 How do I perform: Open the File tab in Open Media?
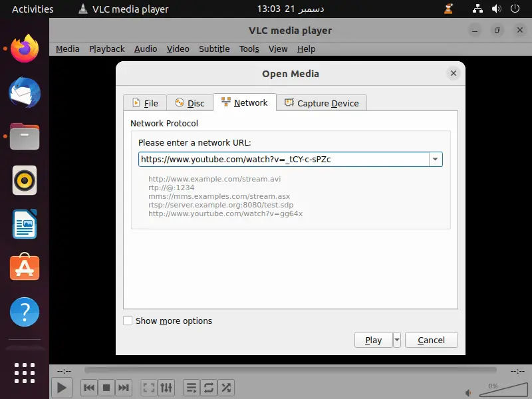pos(145,103)
